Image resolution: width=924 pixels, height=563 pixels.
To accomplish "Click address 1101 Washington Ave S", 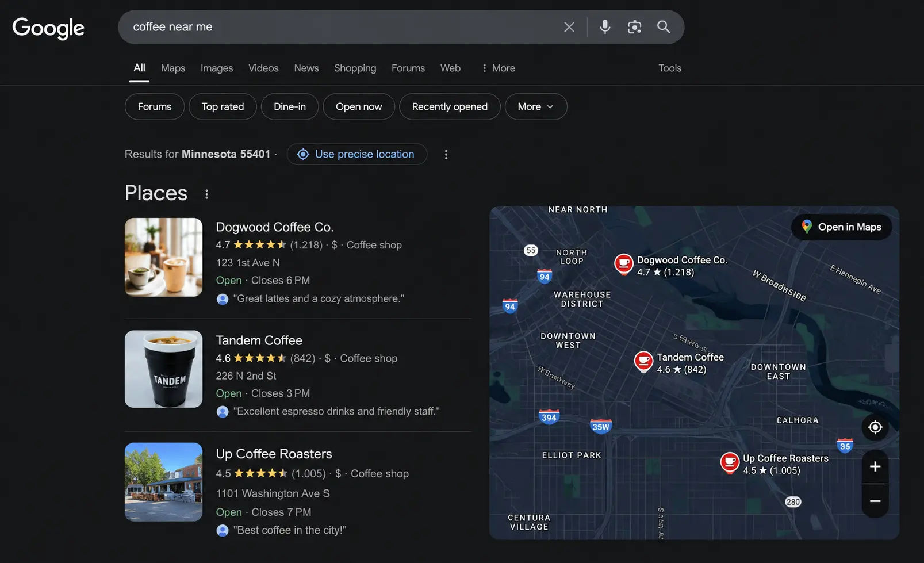I will click(x=273, y=493).
